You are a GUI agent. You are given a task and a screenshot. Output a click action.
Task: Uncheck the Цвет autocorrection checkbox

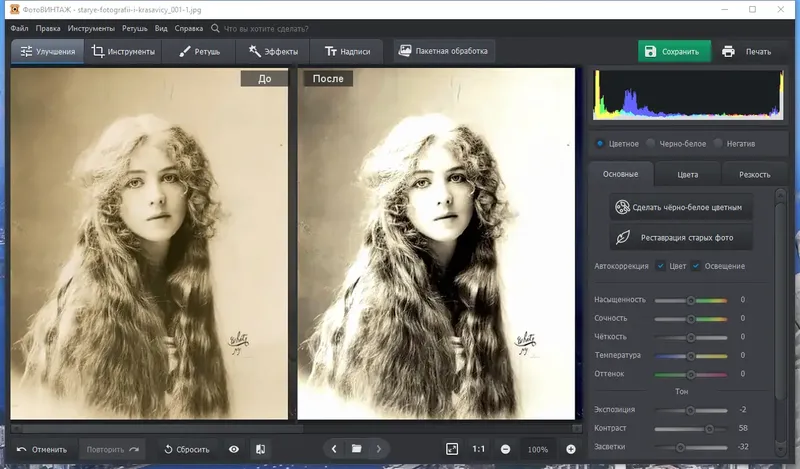click(x=661, y=266)
